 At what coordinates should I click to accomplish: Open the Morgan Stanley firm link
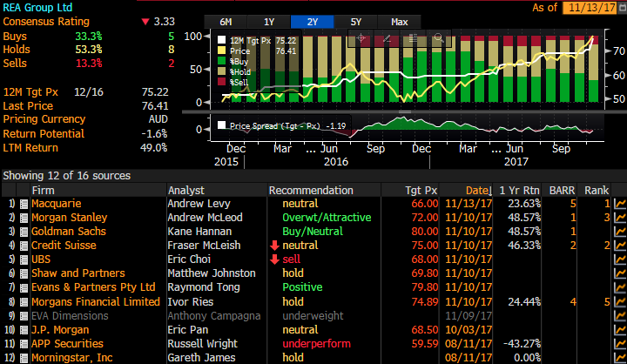(x=69, y=218)
